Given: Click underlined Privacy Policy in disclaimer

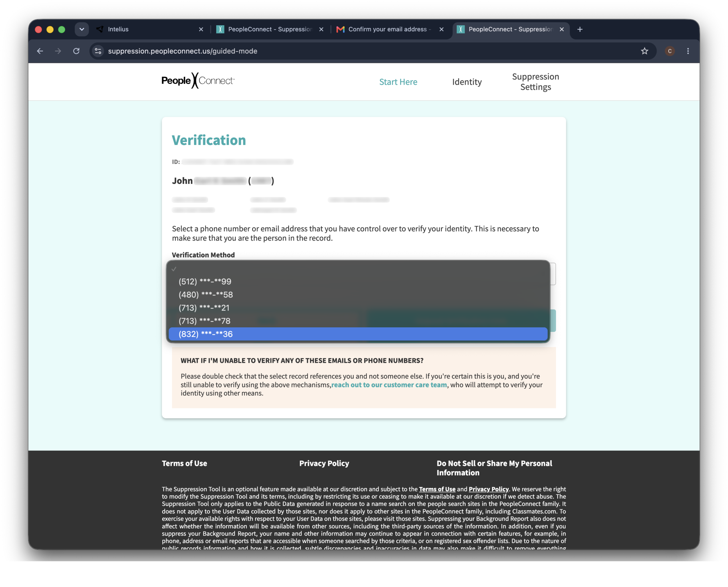Looking at the screenshot, I should click(x=488, y=489).
